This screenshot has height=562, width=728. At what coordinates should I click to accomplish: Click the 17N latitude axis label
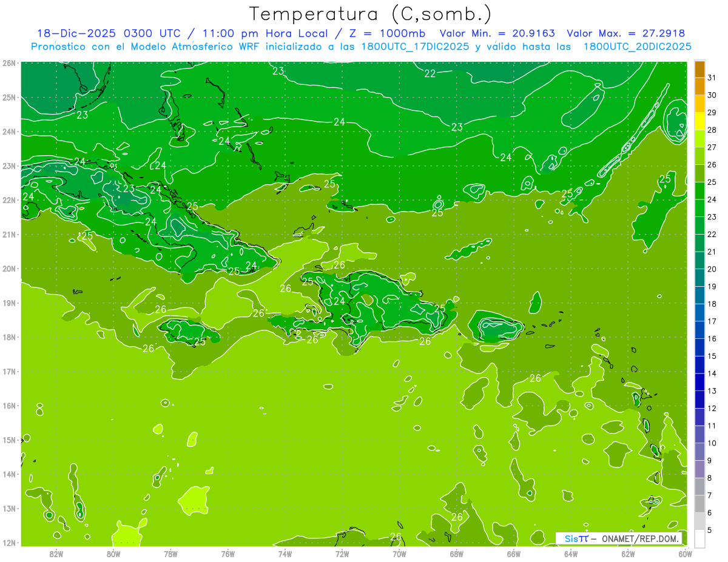coord(9,372)
